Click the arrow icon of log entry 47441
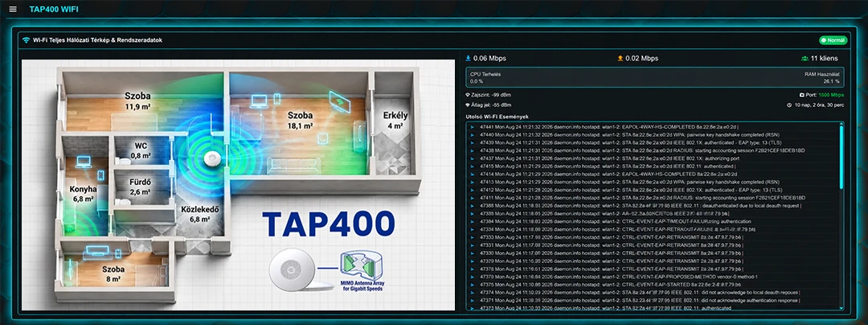This screenshot has width=868, height=325. [473, 127]
